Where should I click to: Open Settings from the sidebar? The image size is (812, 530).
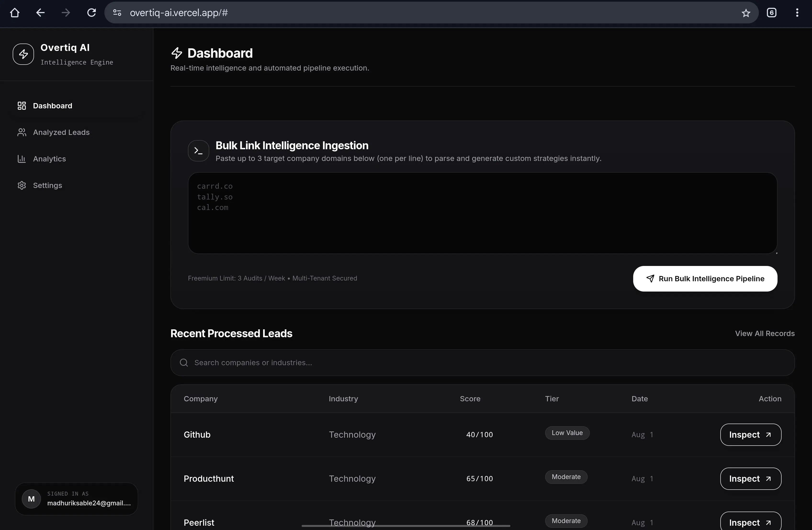(x=76, y=185)
